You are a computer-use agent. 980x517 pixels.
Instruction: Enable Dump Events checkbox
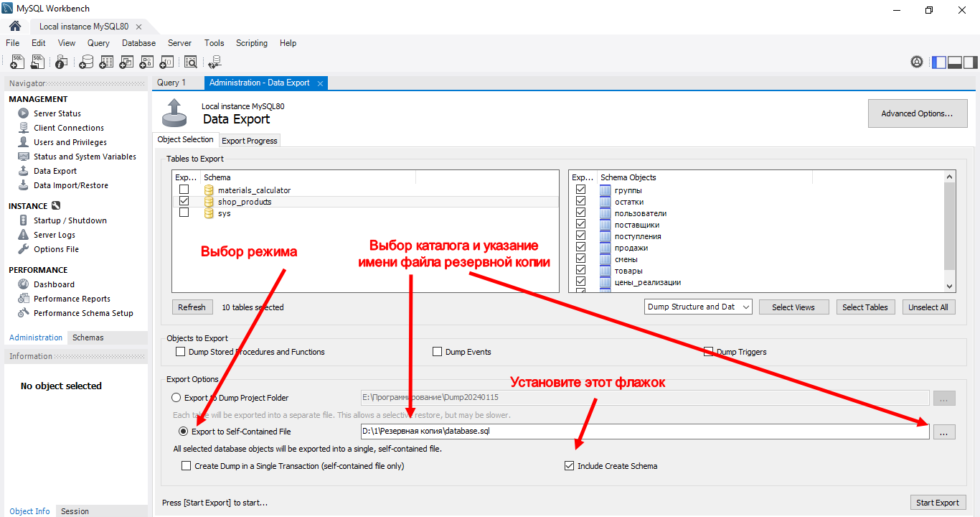pyautogui.click(x=438, y=352)
